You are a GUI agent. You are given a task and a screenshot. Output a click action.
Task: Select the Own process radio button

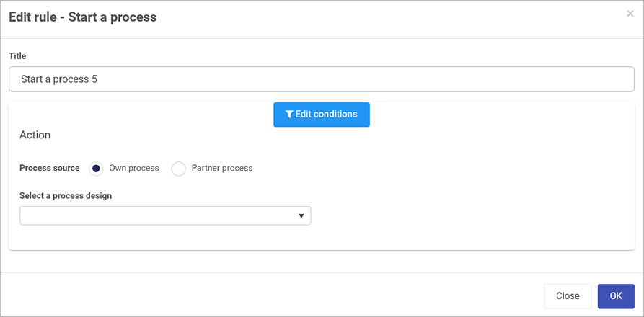pos(96,169)
